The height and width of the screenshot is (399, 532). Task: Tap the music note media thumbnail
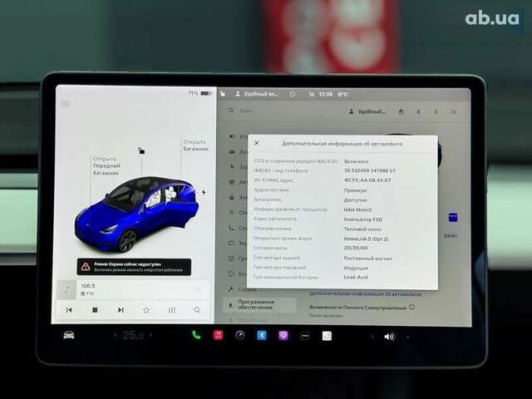[x=66, y=289]
